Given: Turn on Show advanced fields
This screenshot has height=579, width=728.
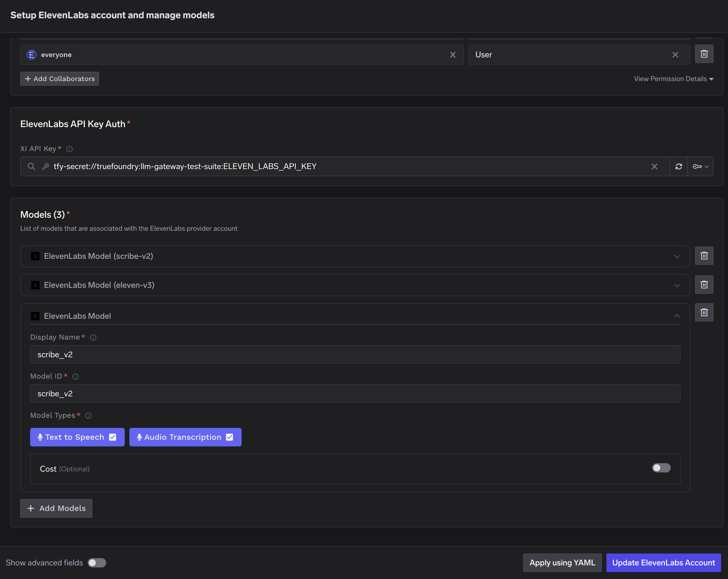Looking at the screenshot, I should [97, 563].
